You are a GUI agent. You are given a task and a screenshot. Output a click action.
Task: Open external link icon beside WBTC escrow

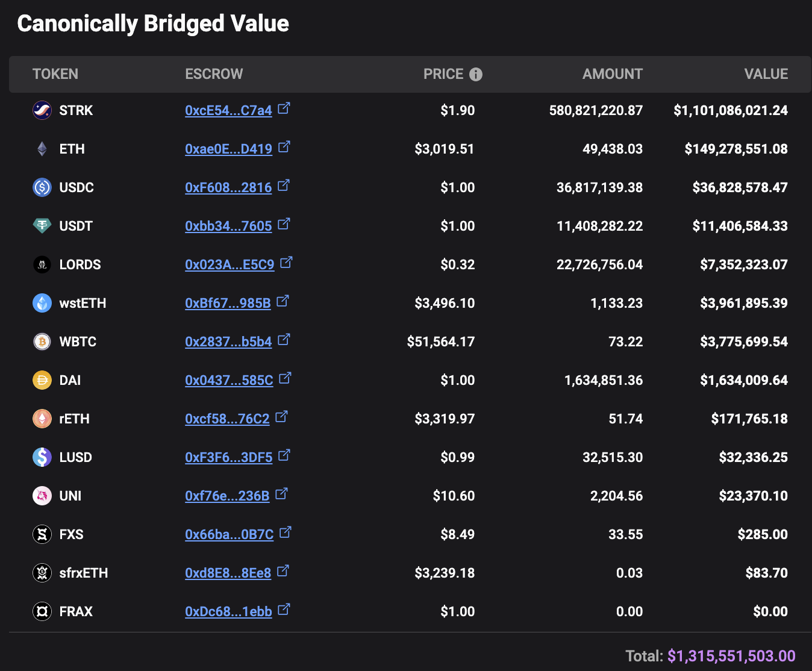click(x=284, y=340)
